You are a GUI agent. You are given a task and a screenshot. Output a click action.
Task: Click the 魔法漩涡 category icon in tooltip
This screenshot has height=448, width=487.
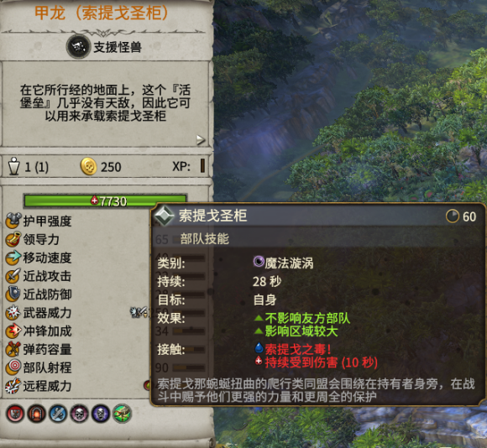pyautogui.click(x=259, y=262)
